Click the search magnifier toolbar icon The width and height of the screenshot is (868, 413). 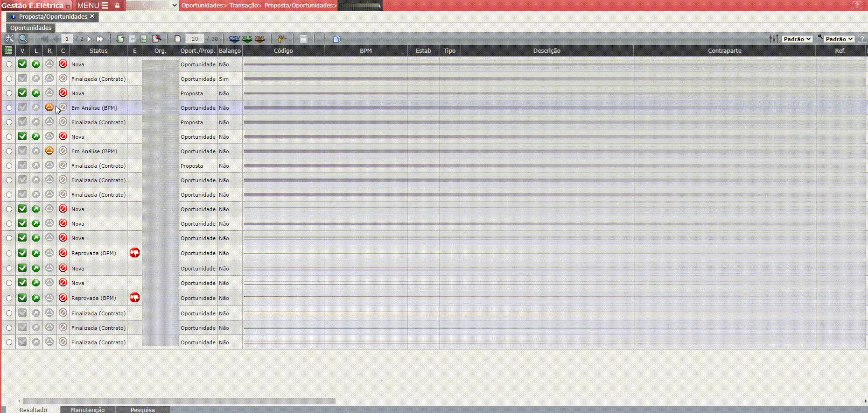[23, 39]
